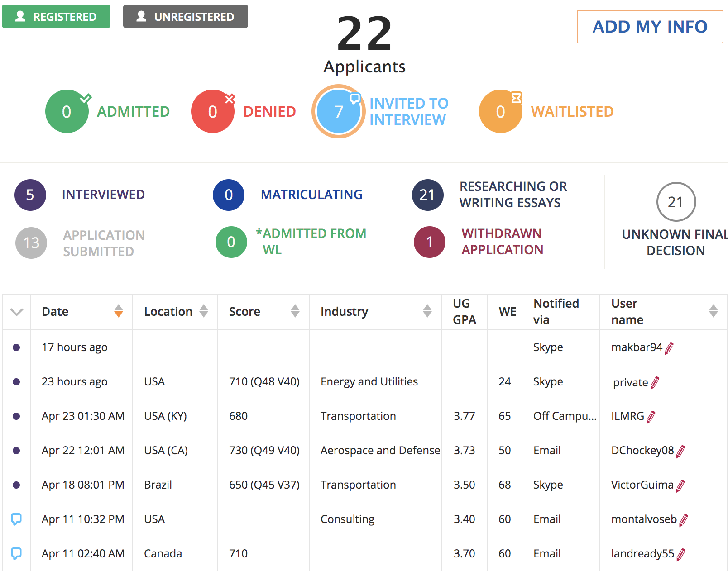Viewport: 728px width, 571px height.
Task: Click interview chat icon on montalvoseb row
Action: [16, 519]
